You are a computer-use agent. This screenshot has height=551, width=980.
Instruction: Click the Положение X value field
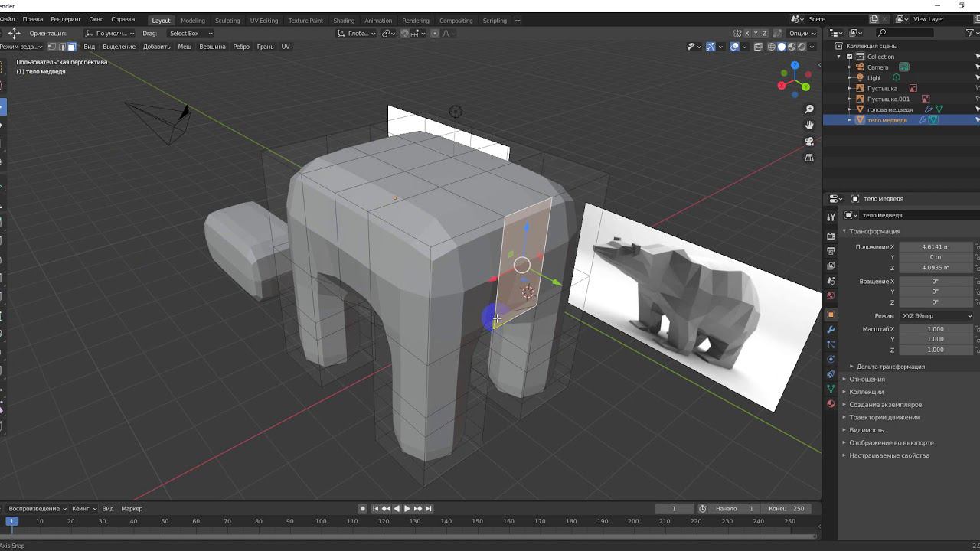935,247
